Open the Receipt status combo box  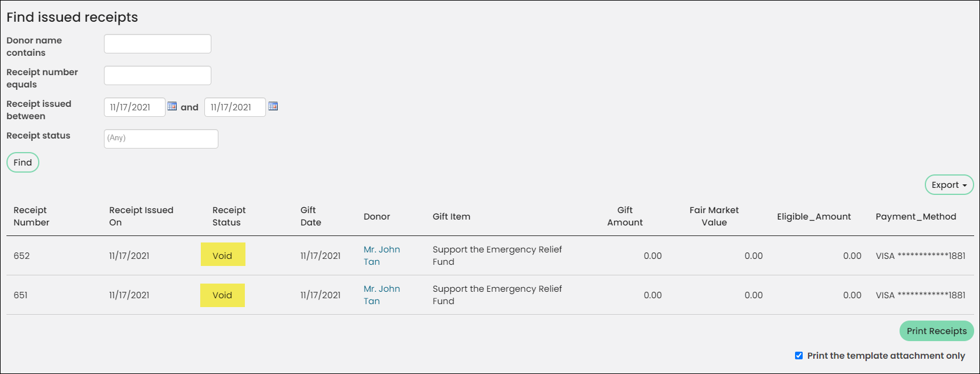coord(161,139)
